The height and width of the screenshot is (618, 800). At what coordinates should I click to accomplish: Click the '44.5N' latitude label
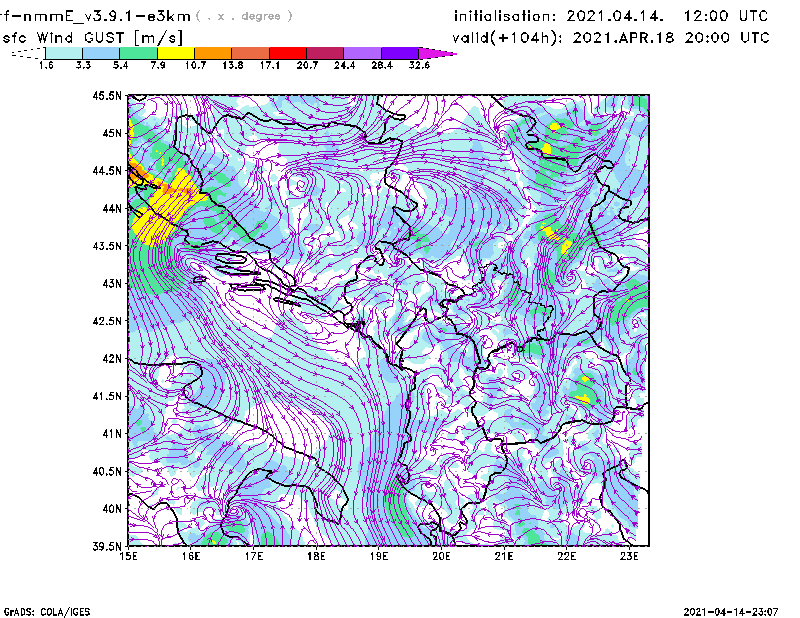[x=108, y=170]
